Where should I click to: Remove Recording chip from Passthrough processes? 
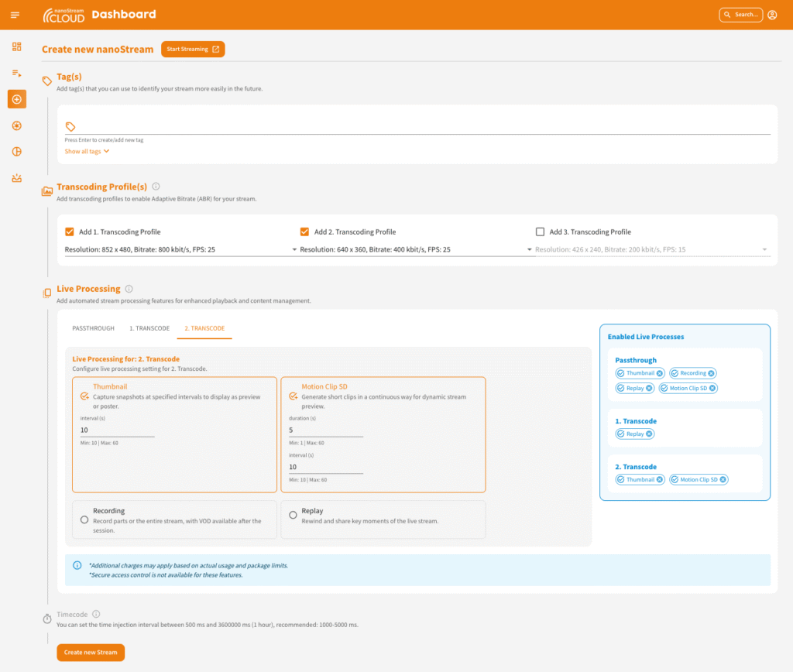pos(711,373)
